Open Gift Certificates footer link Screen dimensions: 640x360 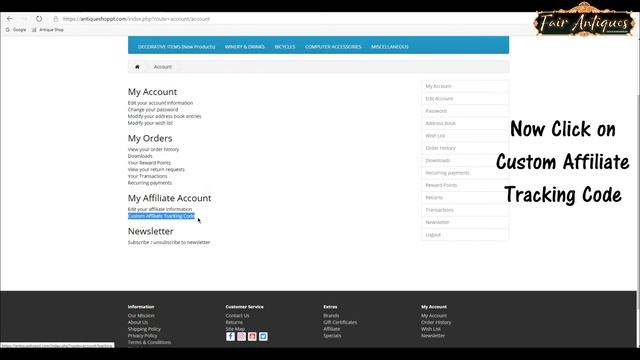[x=340, y=322]
